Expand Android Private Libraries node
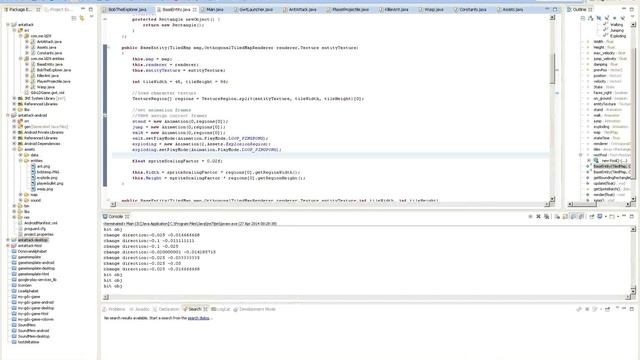 coord(15,133)
